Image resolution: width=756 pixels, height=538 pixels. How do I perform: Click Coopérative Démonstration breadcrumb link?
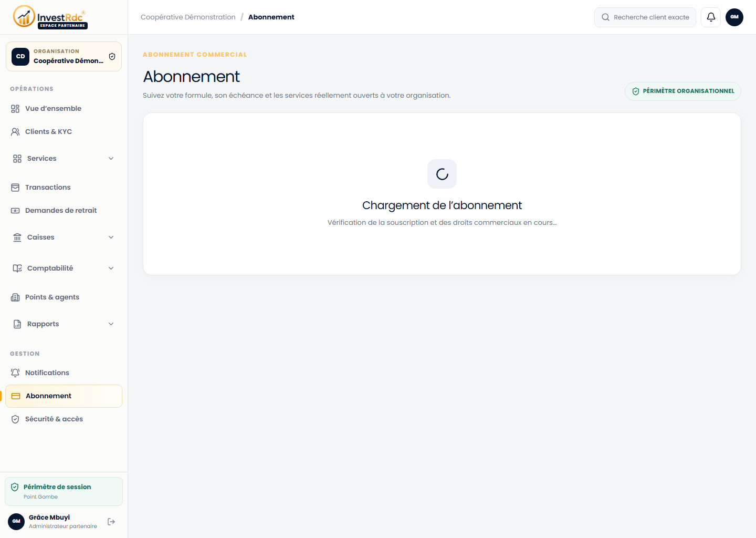pos(188,17)
